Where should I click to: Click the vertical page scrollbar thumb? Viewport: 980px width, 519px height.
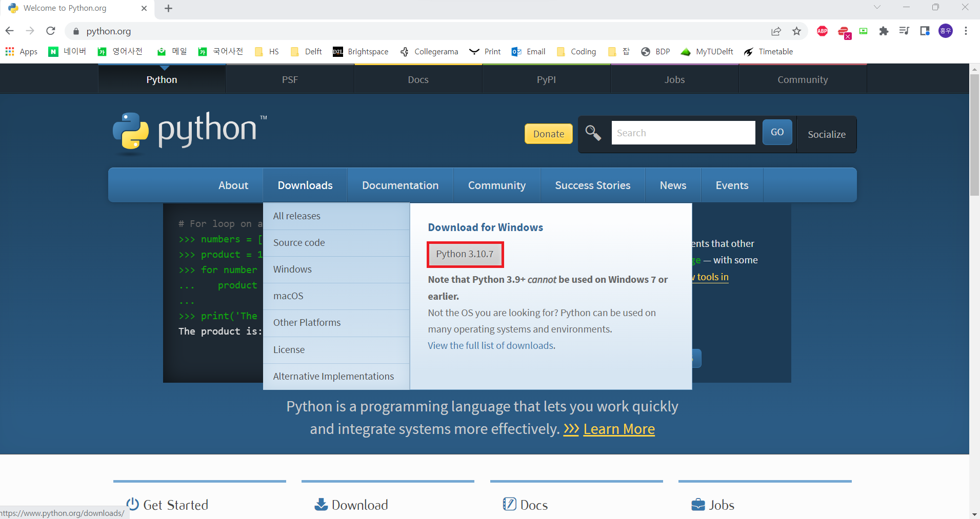pos(974,135)
